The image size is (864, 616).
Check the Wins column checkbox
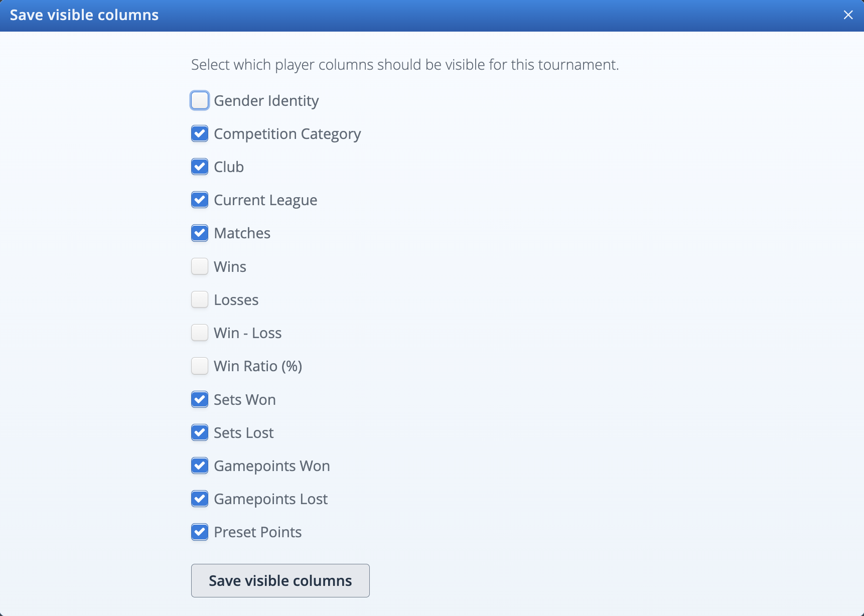pyautogui.click(x=200, y=266)
